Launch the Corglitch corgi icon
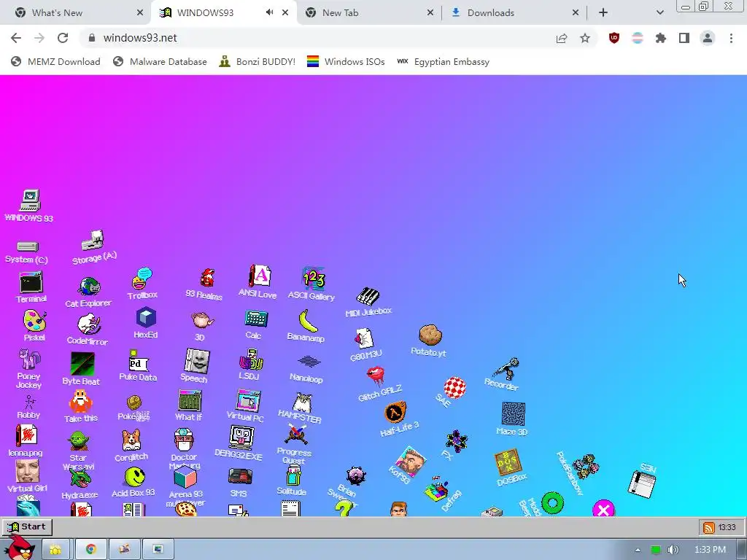Image resolution: width=747 pixels, height=560 pixels. pos(131,440)
